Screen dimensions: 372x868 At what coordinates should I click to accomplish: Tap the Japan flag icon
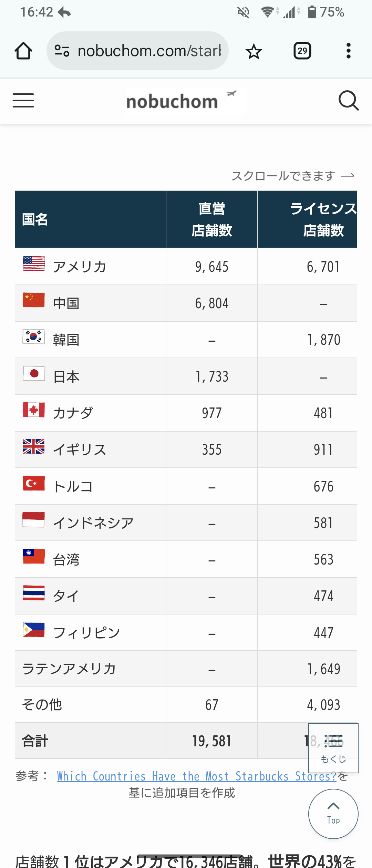coord(34,373)
